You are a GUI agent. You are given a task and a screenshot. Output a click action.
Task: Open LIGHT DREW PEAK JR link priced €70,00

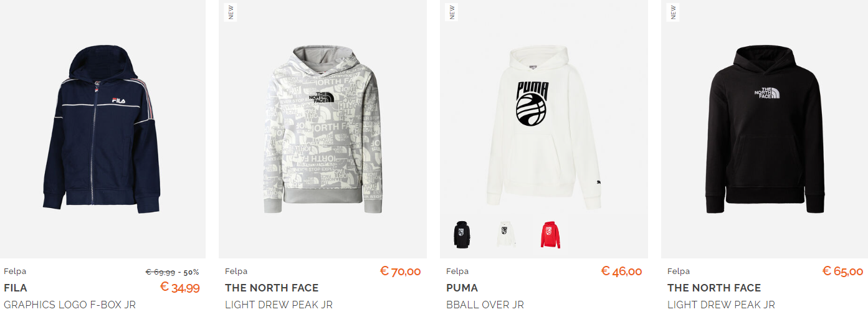pyautogui.click(x=279, y=305)
